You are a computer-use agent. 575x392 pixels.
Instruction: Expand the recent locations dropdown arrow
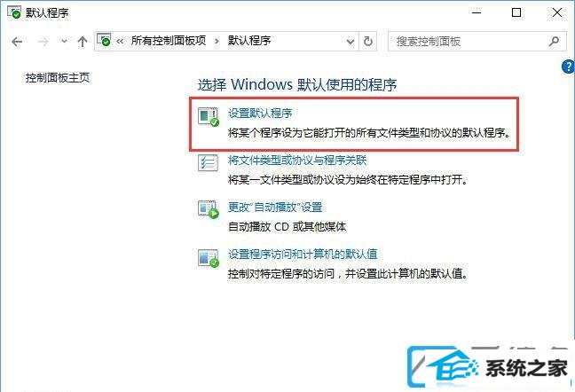[x=64, y=41]
